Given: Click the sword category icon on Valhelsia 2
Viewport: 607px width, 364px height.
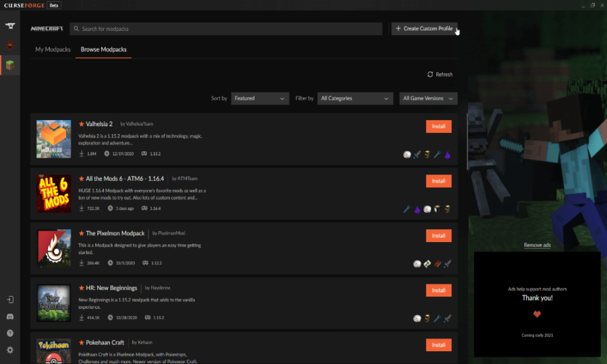Looking at the screenshot, I should point(417,155).
